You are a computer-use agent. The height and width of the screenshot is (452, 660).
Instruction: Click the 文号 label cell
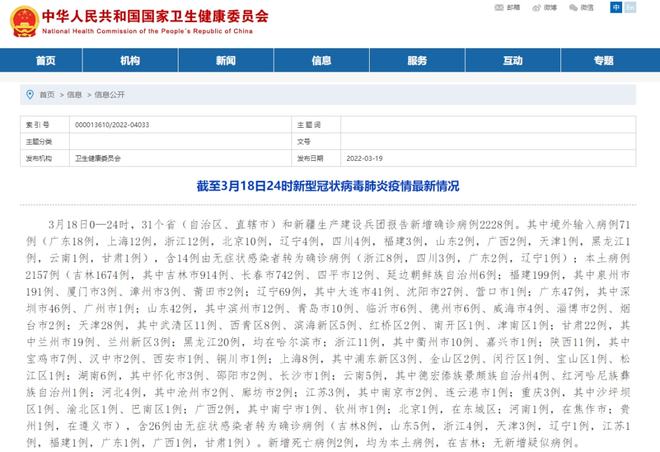[x=316, y=141]
